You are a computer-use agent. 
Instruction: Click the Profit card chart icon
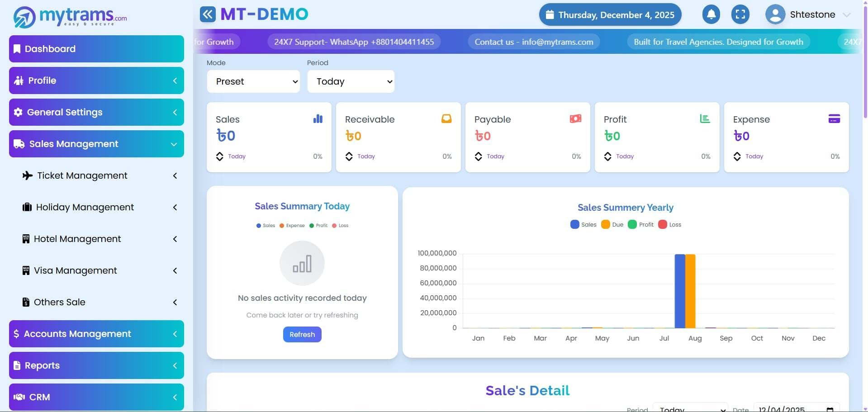(x=705, y=119)
